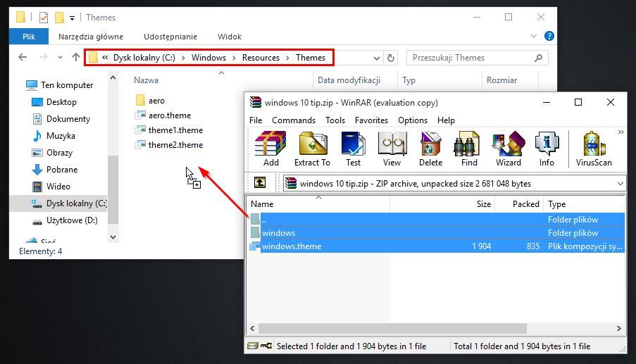636x364 pixels.
Task: Open the Options menu in WinRAR
Action: click(x=413, y=120)
